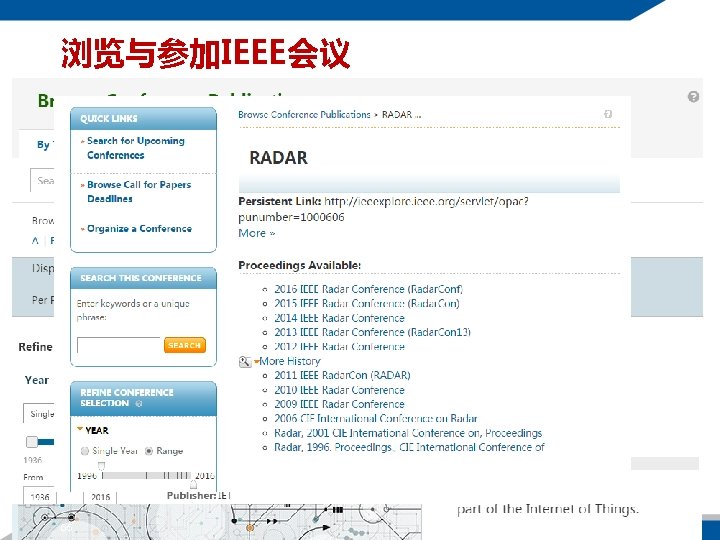Select the Range radio button
Image resolution: width=720 pixels, height=540 pixels.
click(x=149, y=451)
